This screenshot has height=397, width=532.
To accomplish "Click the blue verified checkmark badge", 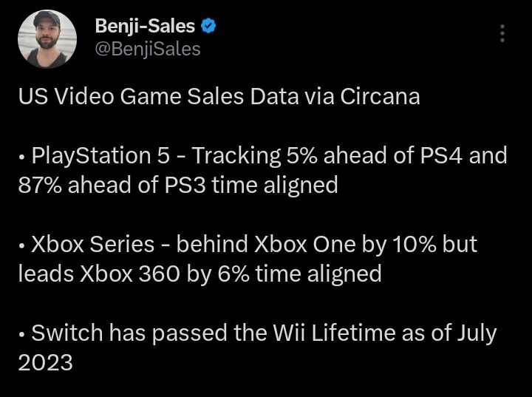I will pyautogui.click(x=208, y=26).
